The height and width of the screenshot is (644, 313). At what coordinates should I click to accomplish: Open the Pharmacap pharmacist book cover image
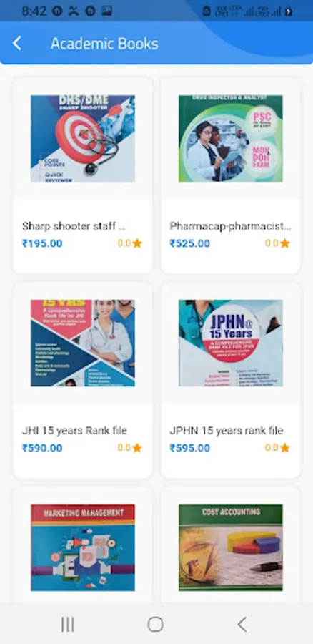pyautogui.click(x=231, y=139)
